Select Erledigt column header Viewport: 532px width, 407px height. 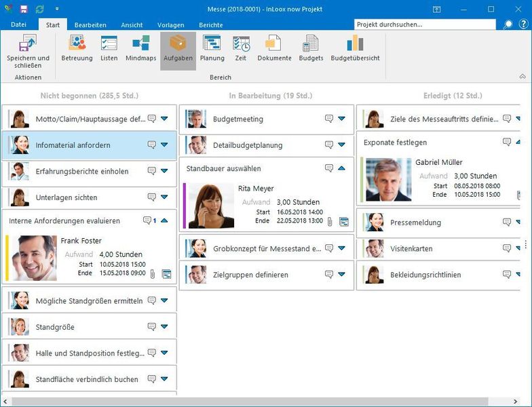point(453,96)
